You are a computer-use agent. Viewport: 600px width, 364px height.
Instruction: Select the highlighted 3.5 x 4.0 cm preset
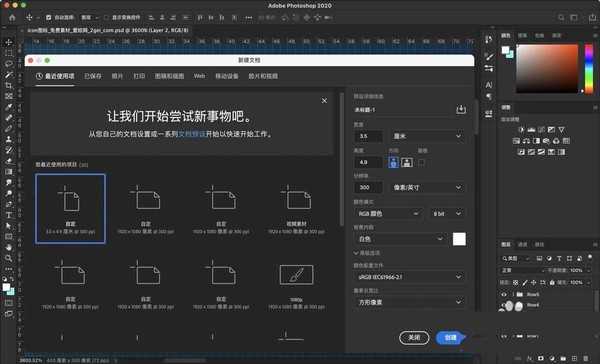[x=70, y=209]
